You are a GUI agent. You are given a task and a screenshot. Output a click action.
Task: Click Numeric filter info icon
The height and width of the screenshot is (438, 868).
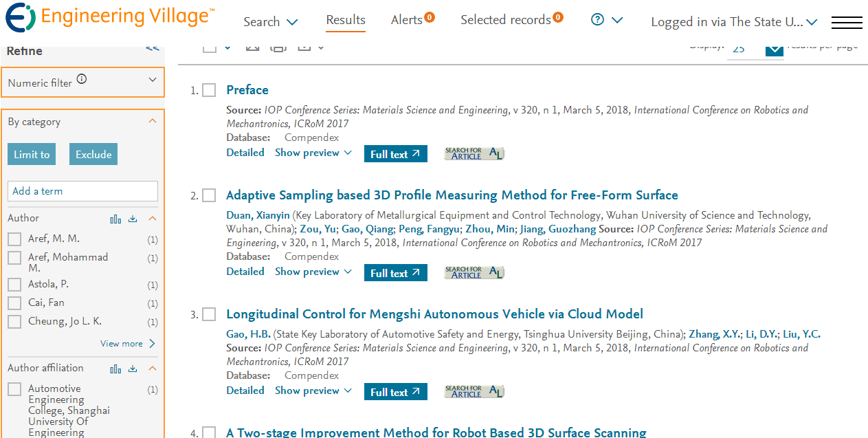82,79
